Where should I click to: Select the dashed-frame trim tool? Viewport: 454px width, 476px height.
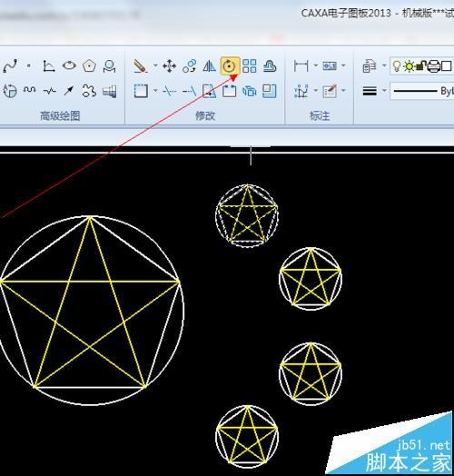[141, 91]
